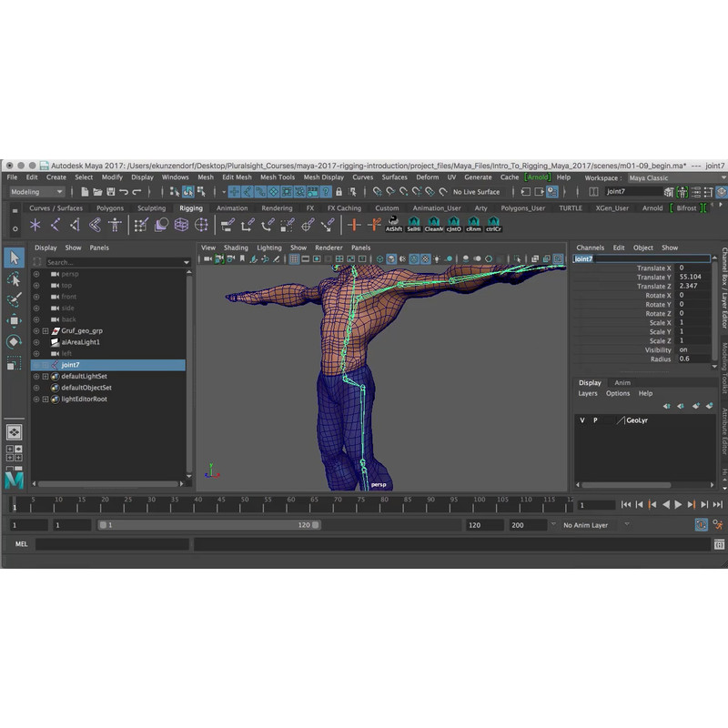728x728 pixels.
Task: Click the AtShft custom shelf button
Action: pyautogui.click(x=394, y=224)
